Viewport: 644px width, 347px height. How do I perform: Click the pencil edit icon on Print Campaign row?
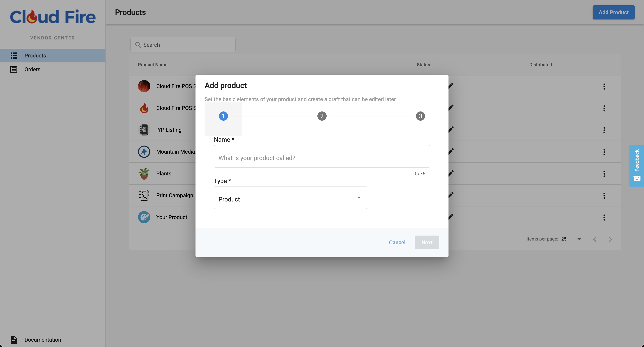pos(451,195)
